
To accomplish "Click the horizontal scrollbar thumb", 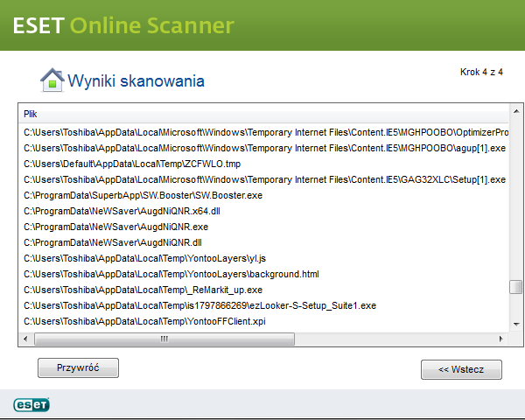I will [164, 339].
